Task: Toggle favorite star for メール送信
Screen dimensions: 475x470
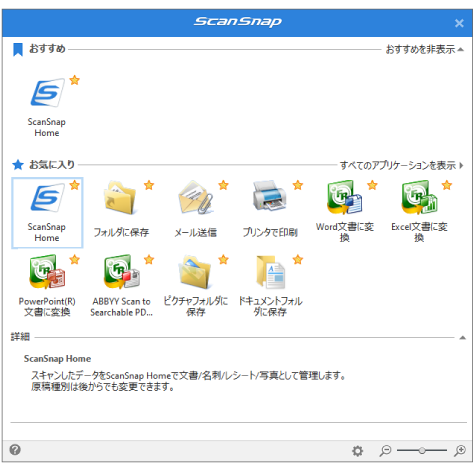Action: pos(223,185)
